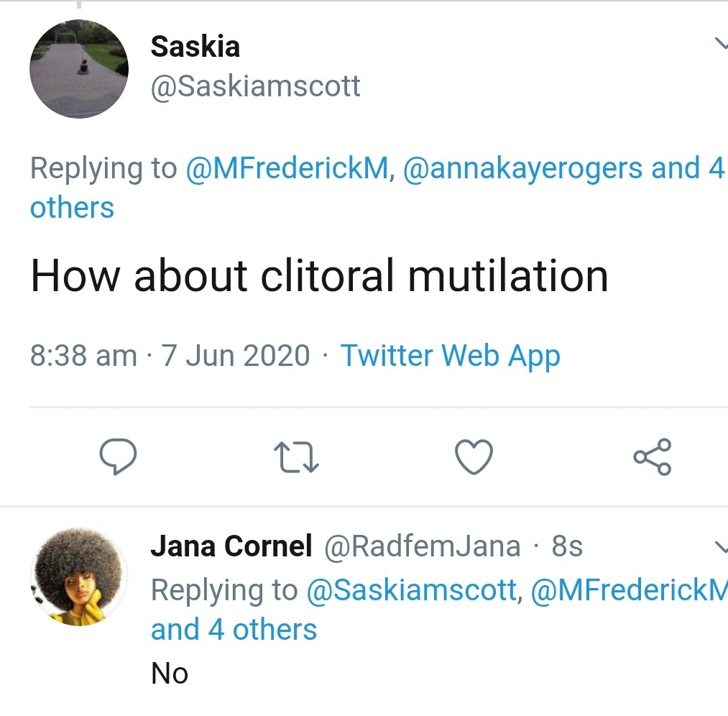Open the @annakayerogers mention link
The image size is (728, 716).
pyautogui.click(x=522, y=168)
